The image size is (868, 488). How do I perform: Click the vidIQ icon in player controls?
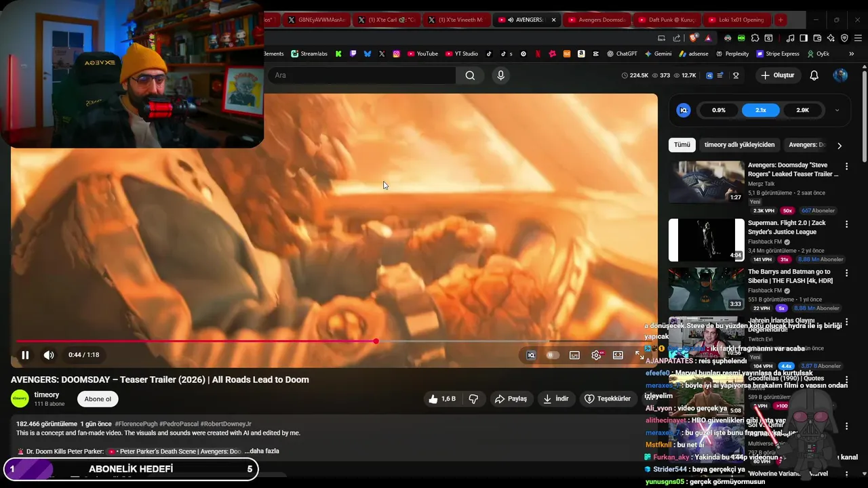531,355
